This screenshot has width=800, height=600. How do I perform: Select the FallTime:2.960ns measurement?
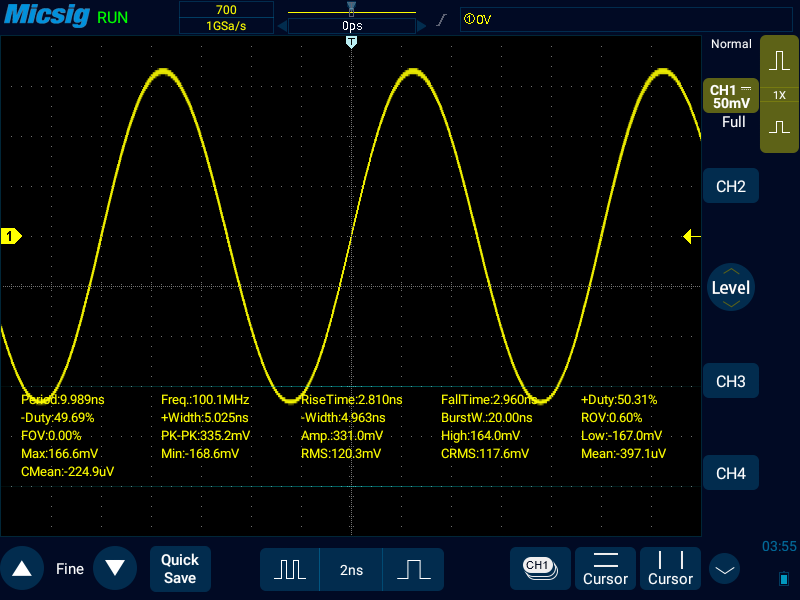pyautogui.click(x=491, y=399)
